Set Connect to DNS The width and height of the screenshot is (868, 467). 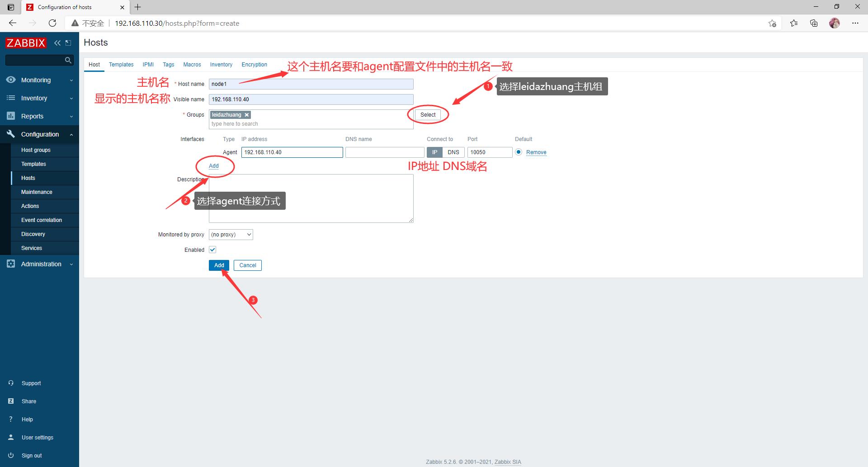[453, 152]
